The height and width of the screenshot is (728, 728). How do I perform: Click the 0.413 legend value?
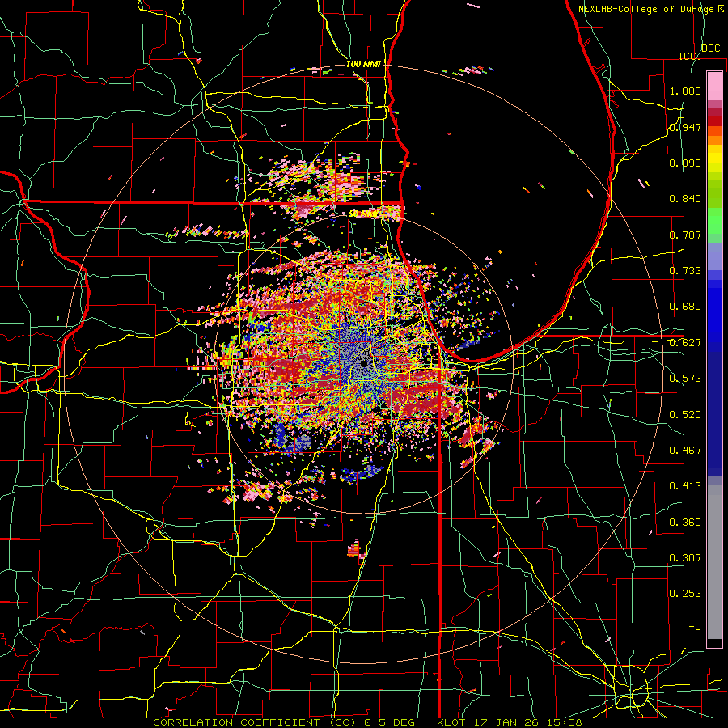pyautogui.click(x=685, y=486)
